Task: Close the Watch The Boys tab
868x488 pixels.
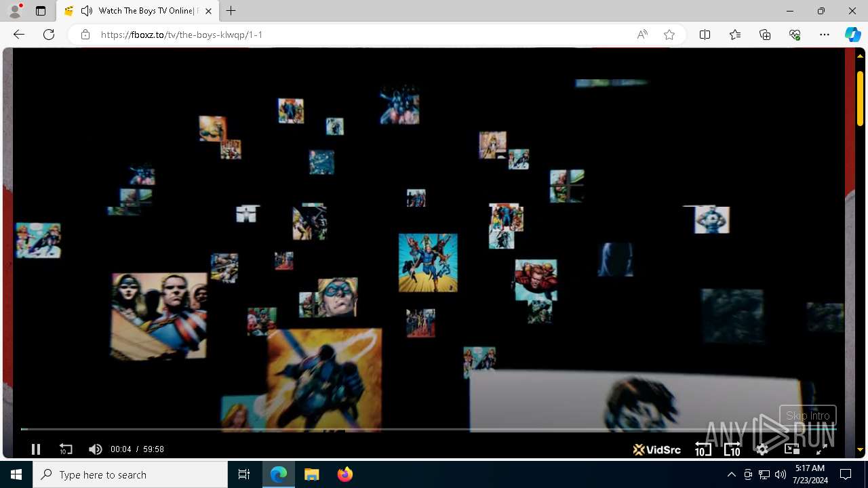Action: point(208,11)
